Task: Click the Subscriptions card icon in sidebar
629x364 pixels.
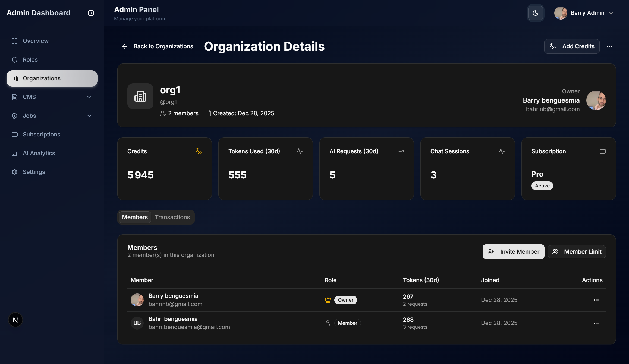Action: pyautogui.click(x=15, y=135)
